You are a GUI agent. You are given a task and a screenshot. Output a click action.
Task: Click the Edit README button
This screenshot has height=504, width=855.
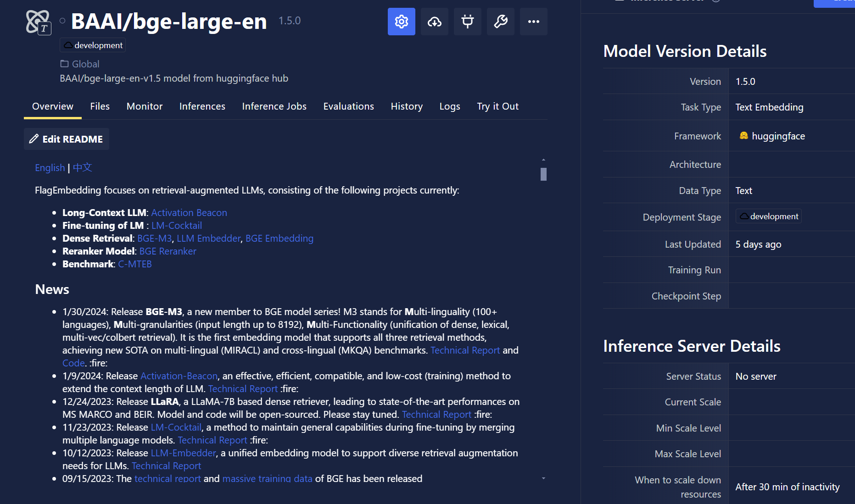[67, 139]
